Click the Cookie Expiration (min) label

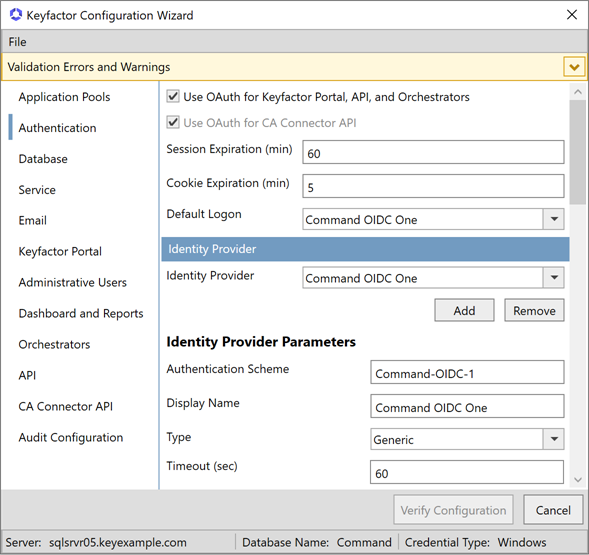pyautogui.click(x=228, y=183)
